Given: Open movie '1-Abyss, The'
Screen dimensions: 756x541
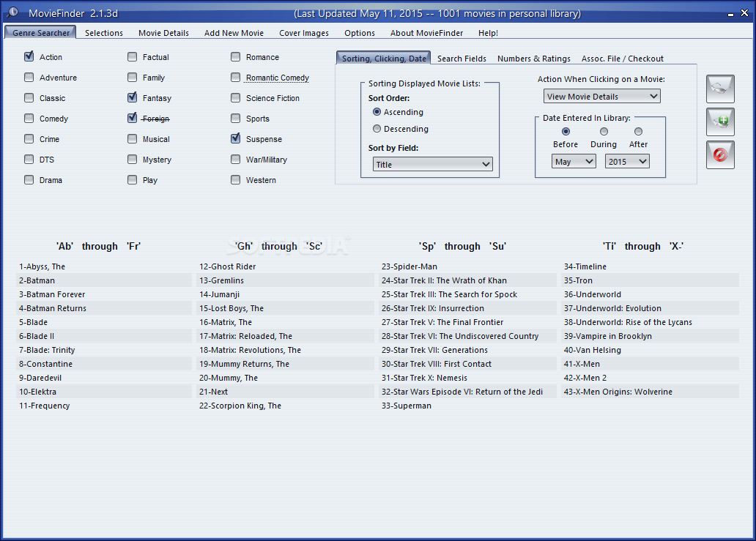Looking at the screenshot, I should pos(42,266).
